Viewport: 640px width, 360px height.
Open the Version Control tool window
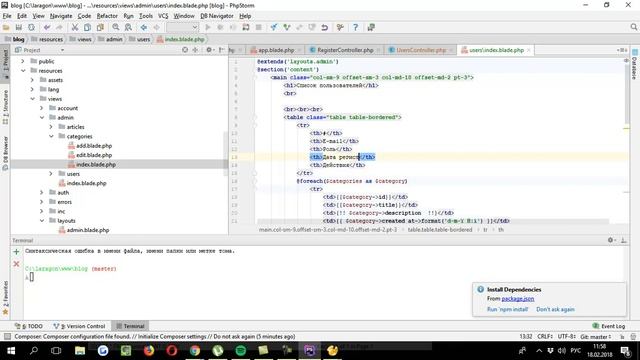pyautogui.click(x=79, y=326)
